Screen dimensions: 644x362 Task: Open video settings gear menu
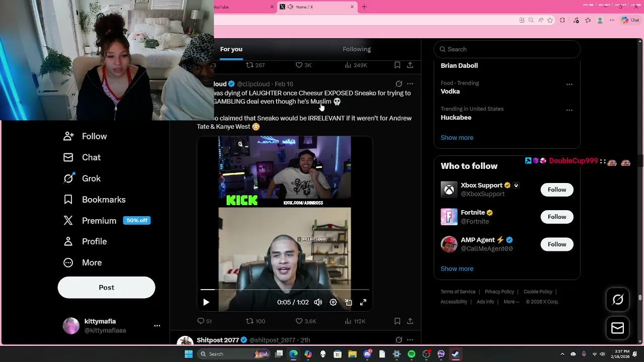pyautogui.click(x=333, y=302)
